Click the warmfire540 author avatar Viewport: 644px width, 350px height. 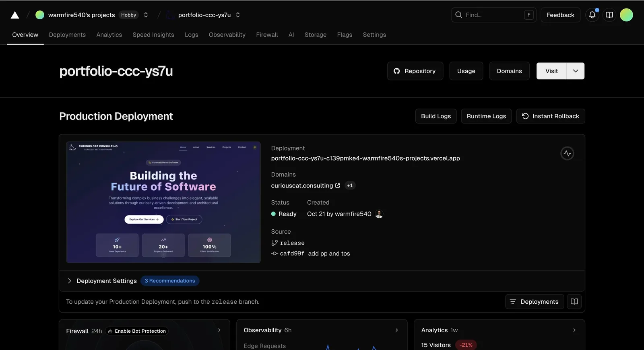tap(379, 214)
